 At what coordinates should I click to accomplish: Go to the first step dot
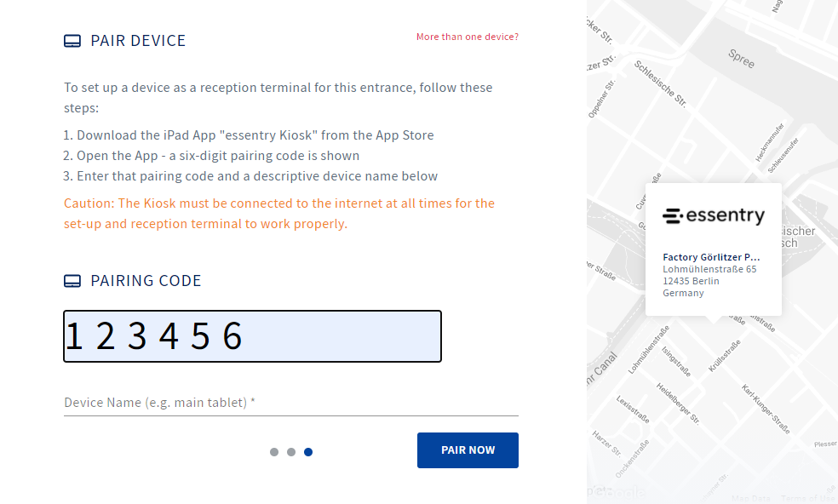(274, 452)
